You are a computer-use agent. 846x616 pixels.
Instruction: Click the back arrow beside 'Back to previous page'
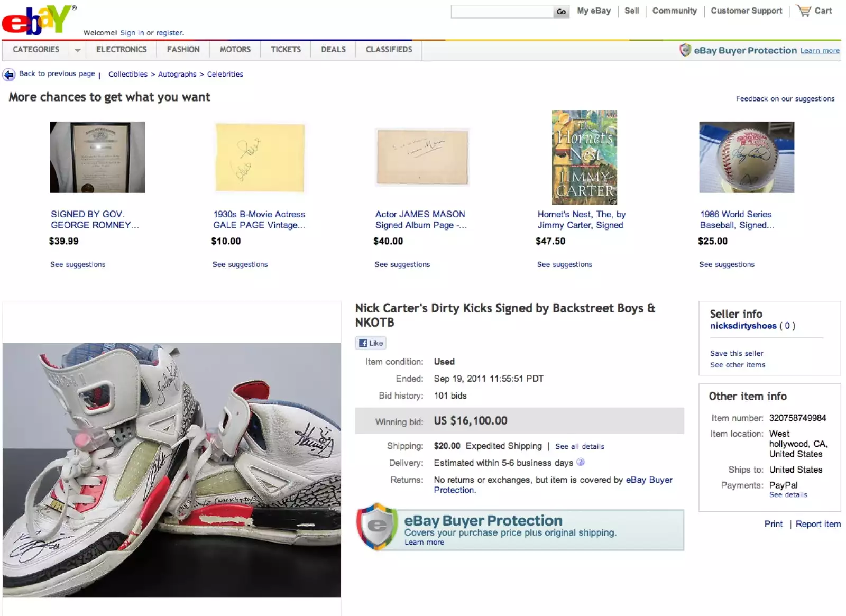(9, 75)
